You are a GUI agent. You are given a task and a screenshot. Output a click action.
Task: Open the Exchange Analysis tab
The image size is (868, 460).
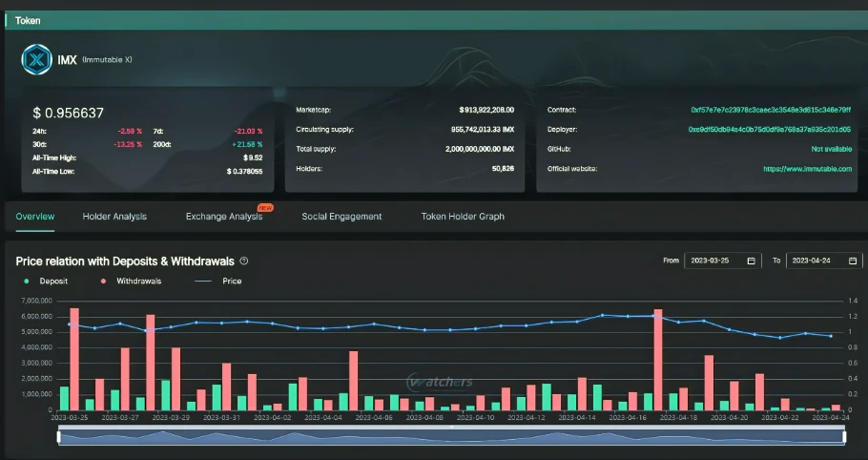coord(223,217)
